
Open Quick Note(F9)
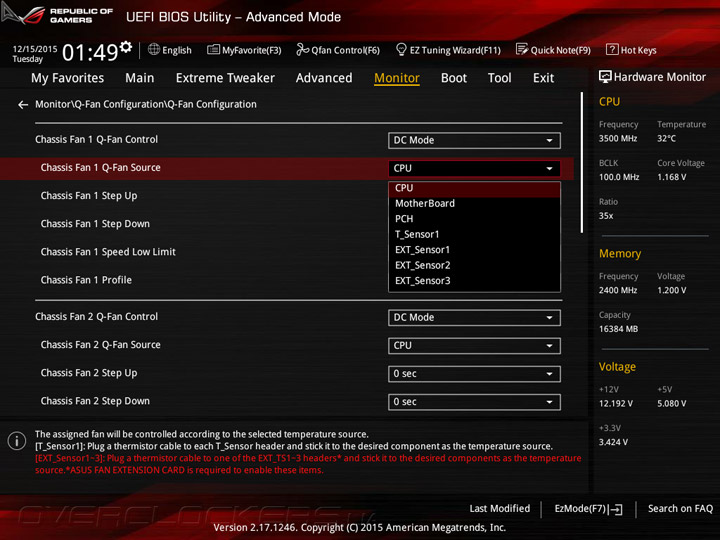[553, 50]
